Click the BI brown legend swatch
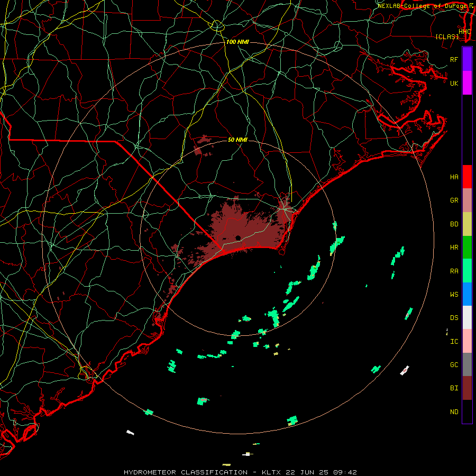The height and width of the screenshot is (476, 476). point(467,388)
